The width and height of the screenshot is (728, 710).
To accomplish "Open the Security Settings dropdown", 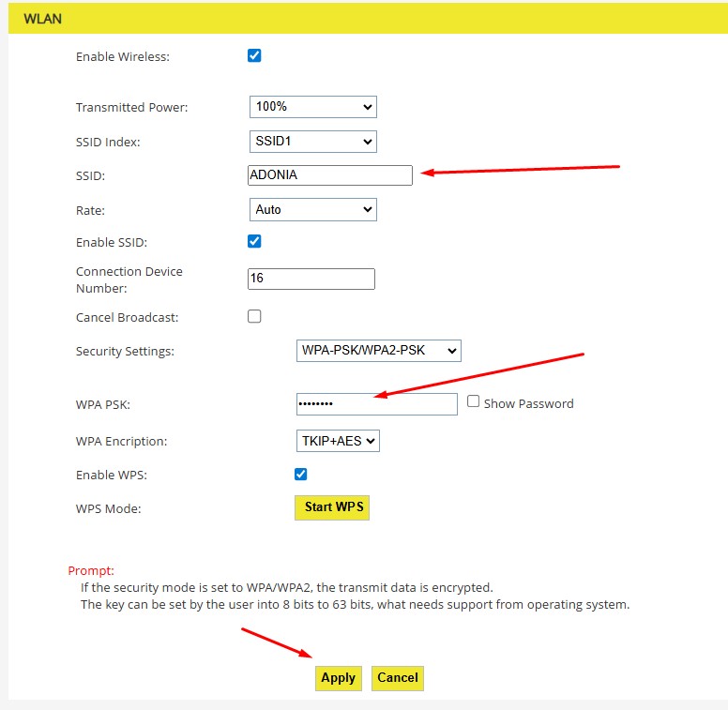I will click(378, 351).
